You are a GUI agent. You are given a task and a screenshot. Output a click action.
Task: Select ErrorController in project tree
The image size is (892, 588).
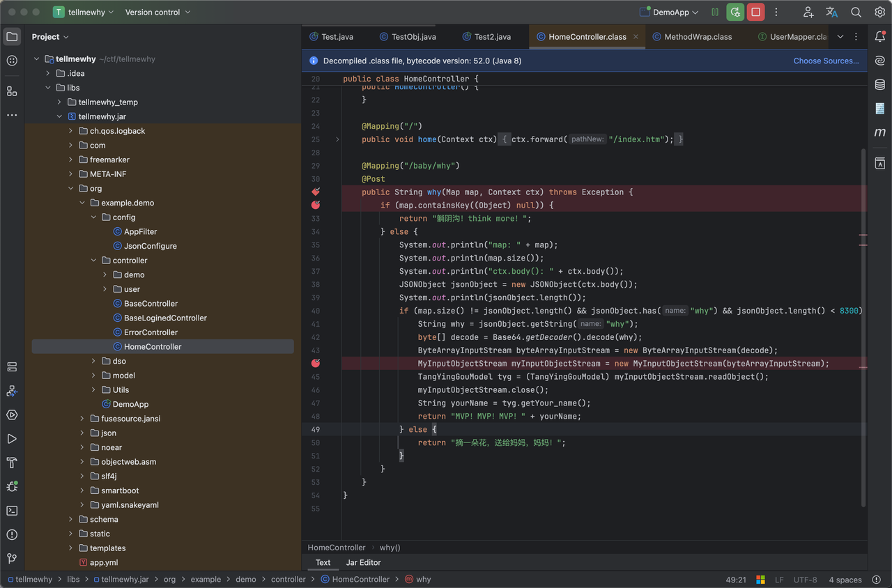(151, 332)
